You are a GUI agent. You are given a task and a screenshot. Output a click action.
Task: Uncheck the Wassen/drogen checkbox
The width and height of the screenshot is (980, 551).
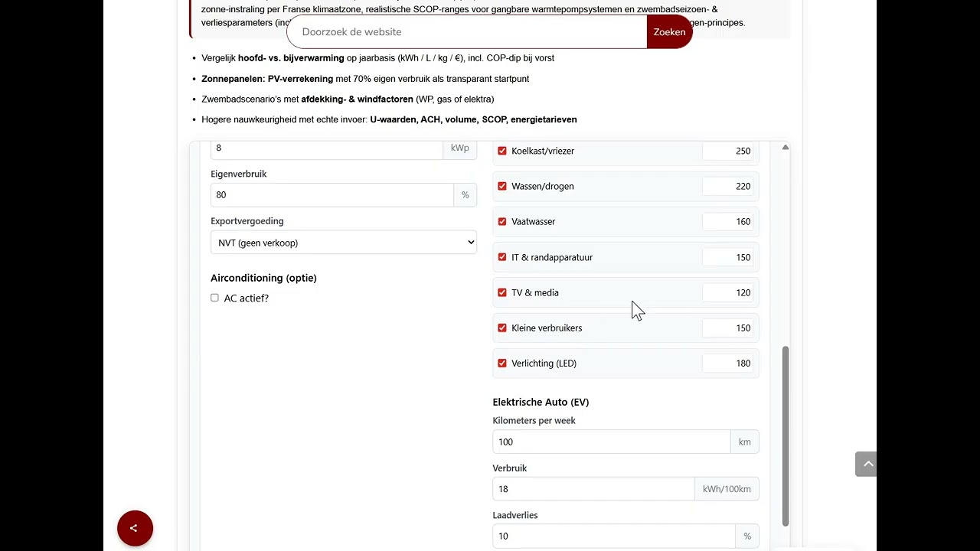[x=502, y=186]
